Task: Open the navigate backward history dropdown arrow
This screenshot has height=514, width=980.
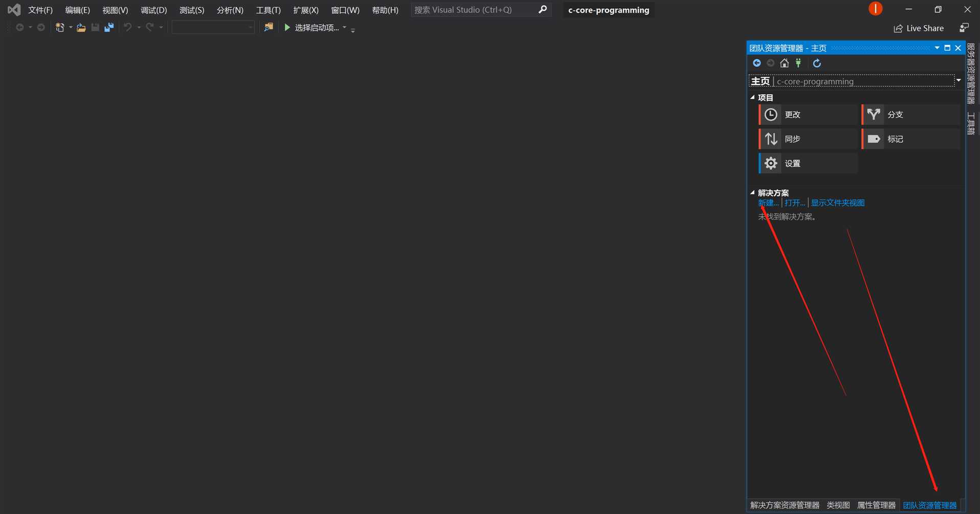Action: (x=30, y=28)
